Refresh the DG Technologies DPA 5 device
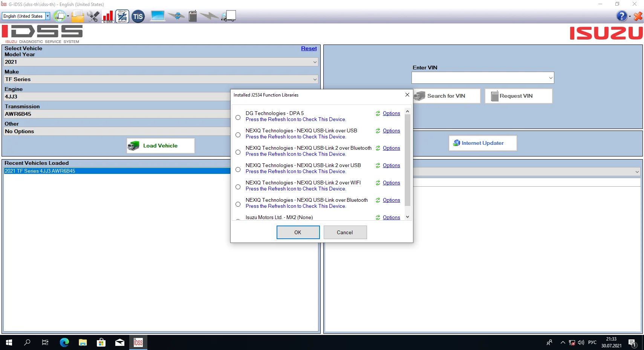 point(378,114)
